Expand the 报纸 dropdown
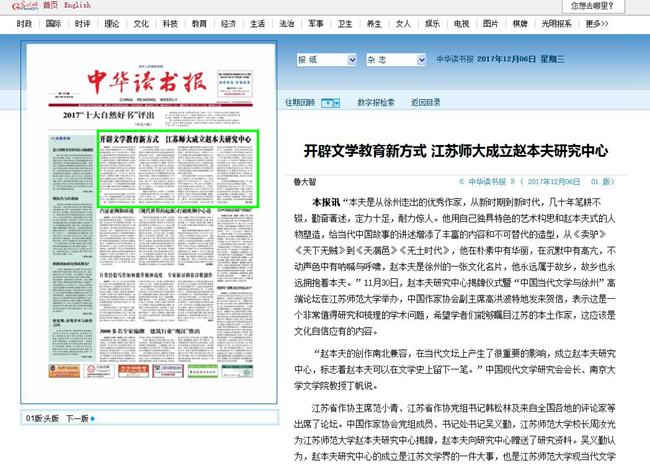 coord(325,60)
